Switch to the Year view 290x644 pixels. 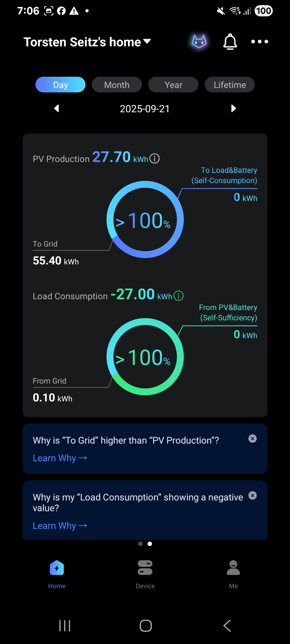[173, 85]
